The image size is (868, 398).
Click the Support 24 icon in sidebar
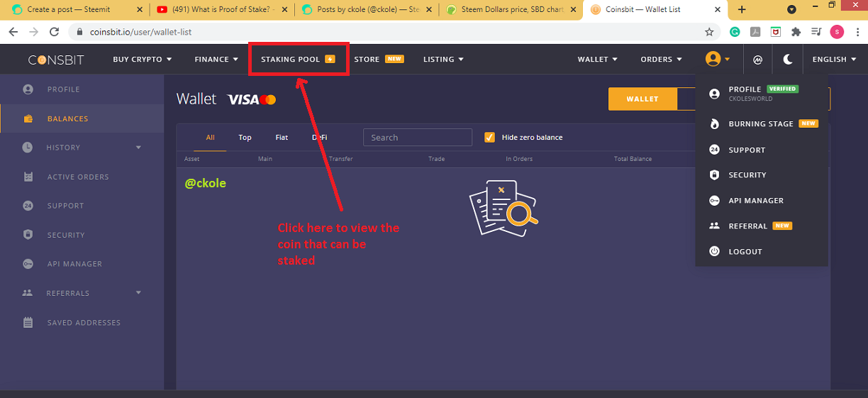coord(28,206)
